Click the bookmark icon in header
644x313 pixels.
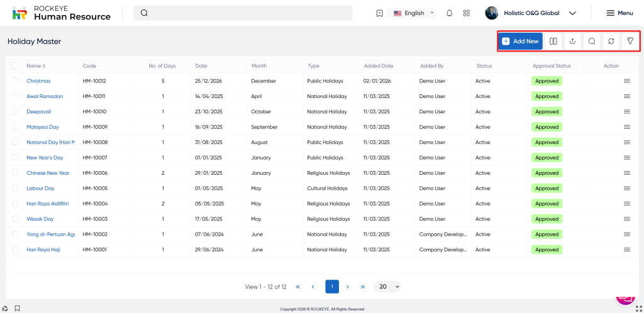coord(379,13)
